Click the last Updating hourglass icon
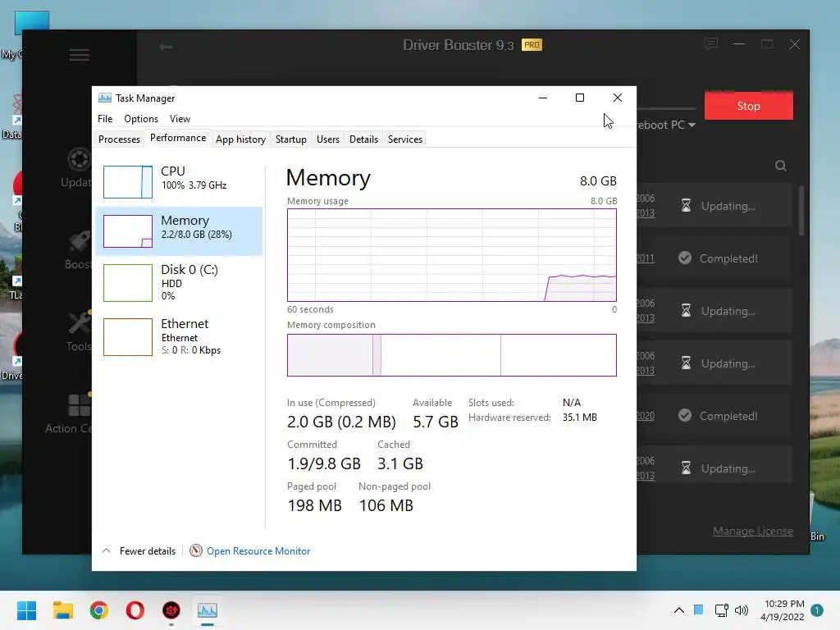 pos(686,468)
